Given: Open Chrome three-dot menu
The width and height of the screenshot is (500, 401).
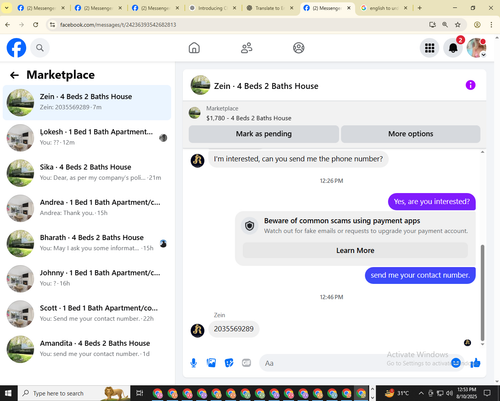Looking at the screenshot, I should tap(491, 25).
